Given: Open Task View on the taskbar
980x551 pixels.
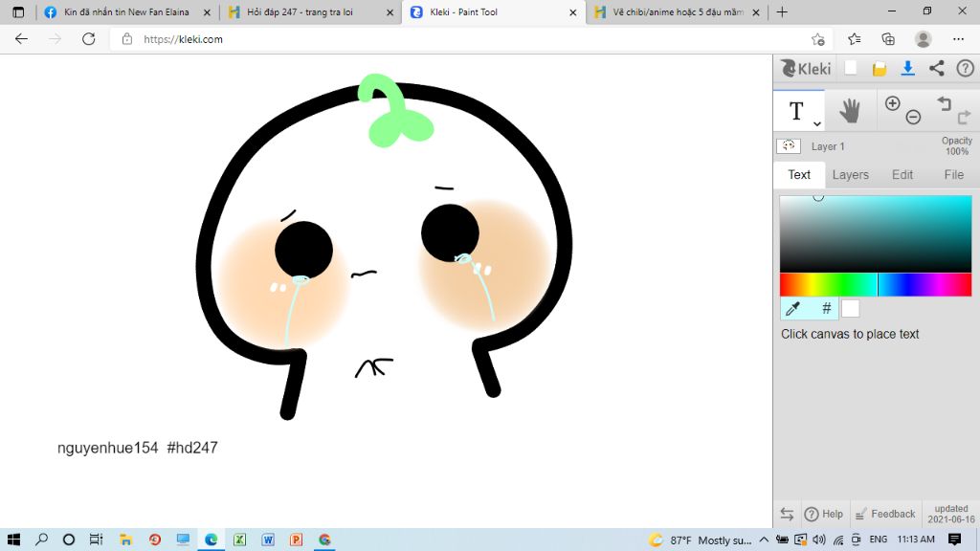Looking at the screenshot, I should (96, 540).
